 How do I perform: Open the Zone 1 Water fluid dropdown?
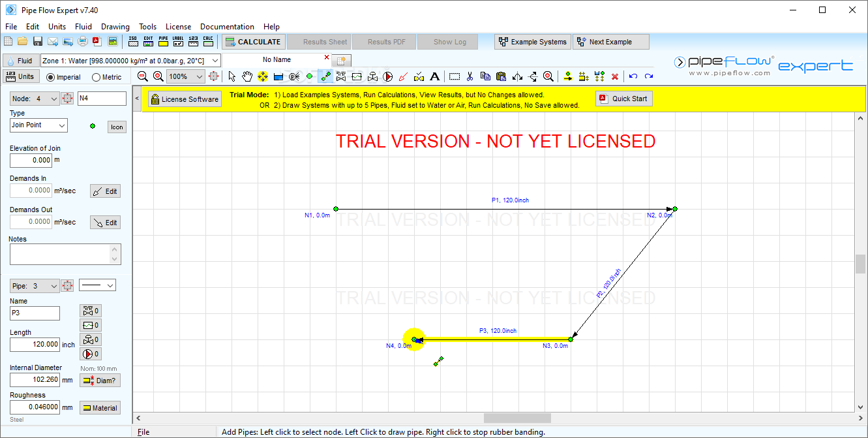click(215, 60)
